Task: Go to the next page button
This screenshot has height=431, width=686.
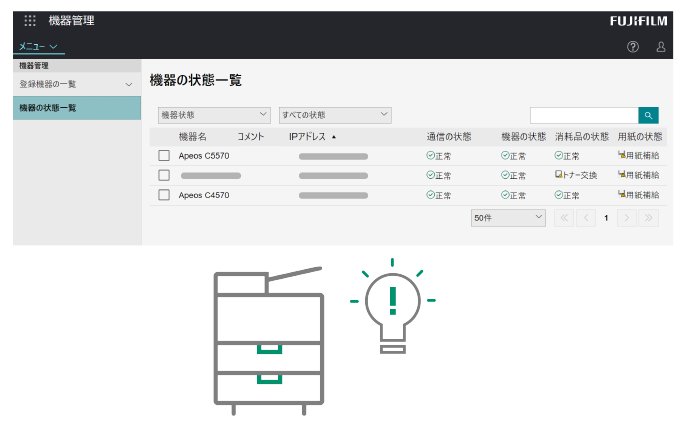Action: (626, 217)
